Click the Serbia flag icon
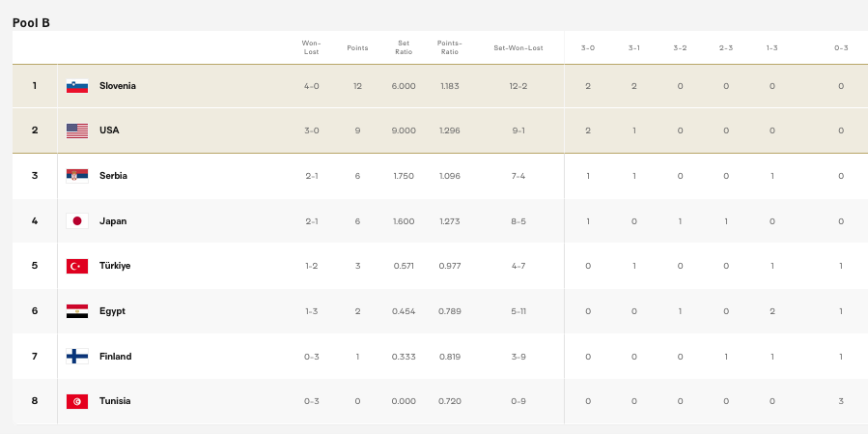Screen dimensions: 868x434 77,176
